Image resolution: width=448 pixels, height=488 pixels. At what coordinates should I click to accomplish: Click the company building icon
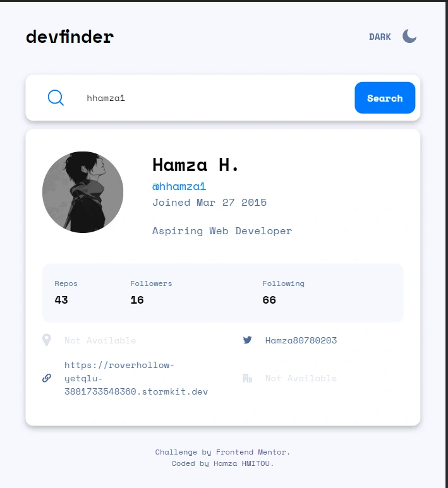(247, 378)
